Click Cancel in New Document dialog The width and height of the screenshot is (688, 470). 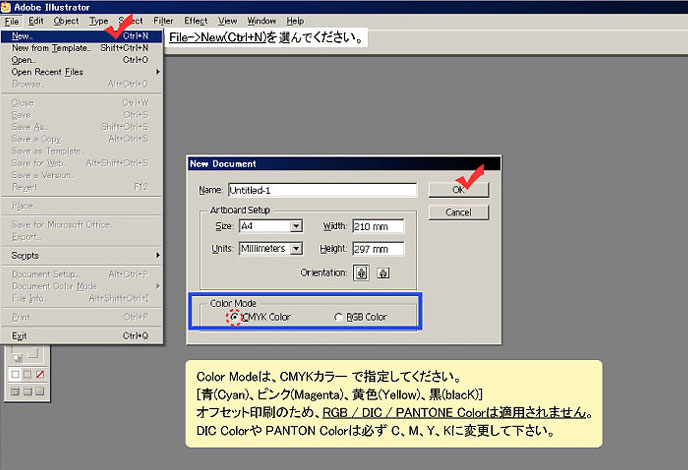pyautogui.click(x=459, y=212)
